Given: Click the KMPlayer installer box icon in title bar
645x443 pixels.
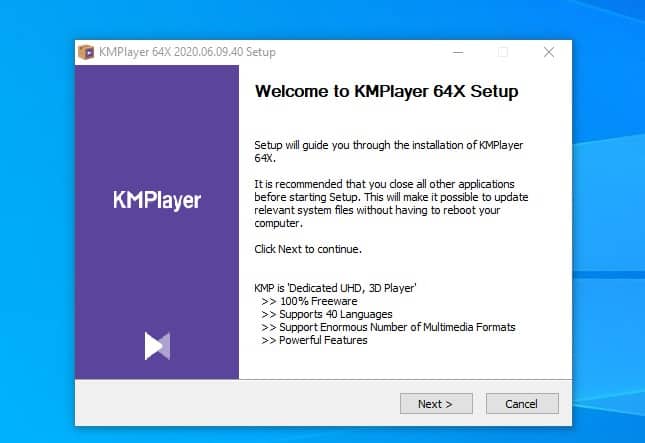Looking at the screenshot, I should pyautogui.click(x=86, y=52).
